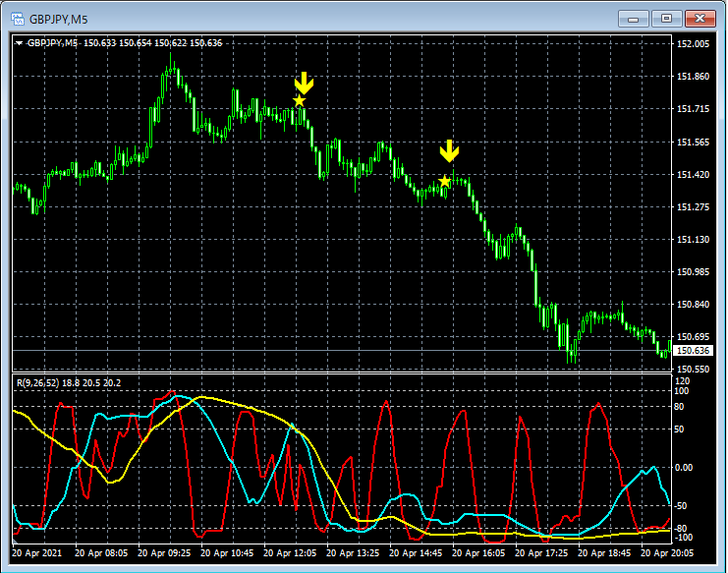Click the 151.130 price scale value
This screenshot has height=573, width=728.
694,240
